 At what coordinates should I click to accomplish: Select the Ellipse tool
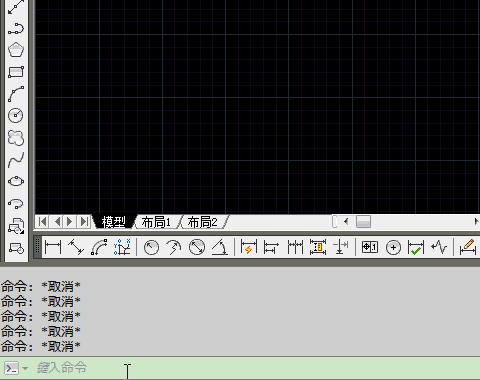16,181
